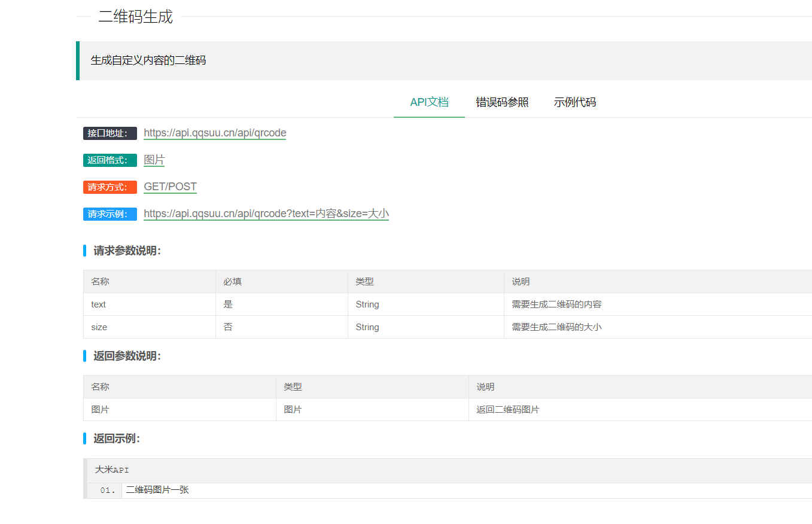Click the GET/POST request method text
This screenshot has width=812, height=524.
[x=170, y=187]
